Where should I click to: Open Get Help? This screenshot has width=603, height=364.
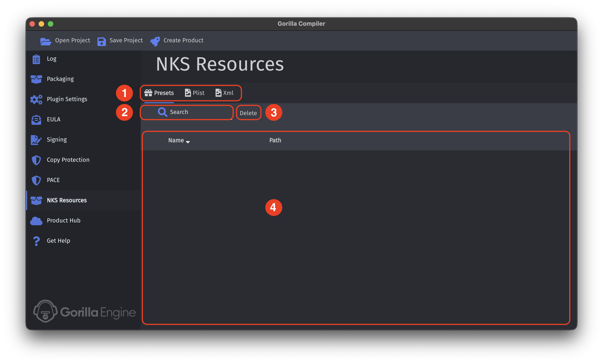click(83, 241)
